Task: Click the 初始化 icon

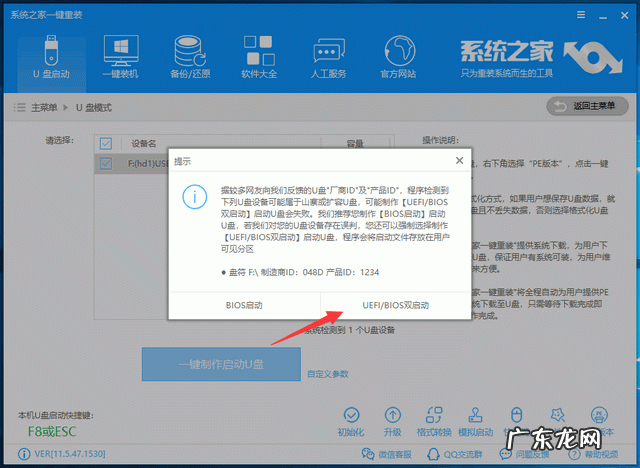Action: [x=351, y=422]
